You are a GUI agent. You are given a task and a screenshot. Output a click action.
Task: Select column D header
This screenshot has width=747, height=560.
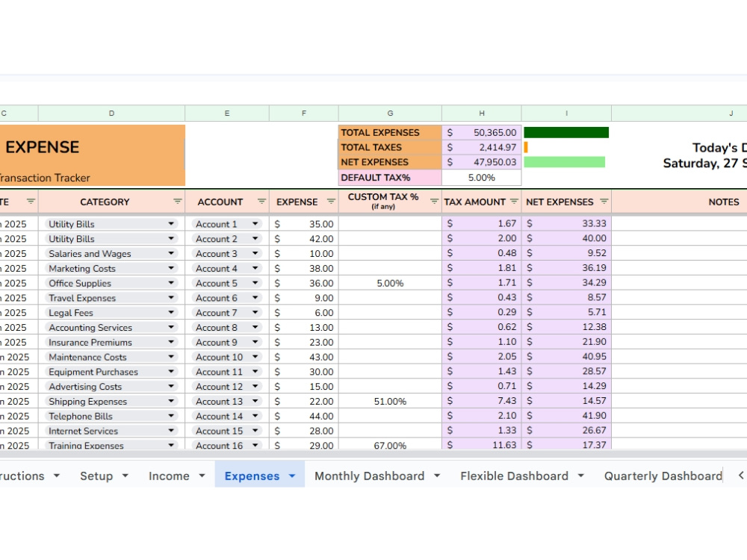pos(111,113)
